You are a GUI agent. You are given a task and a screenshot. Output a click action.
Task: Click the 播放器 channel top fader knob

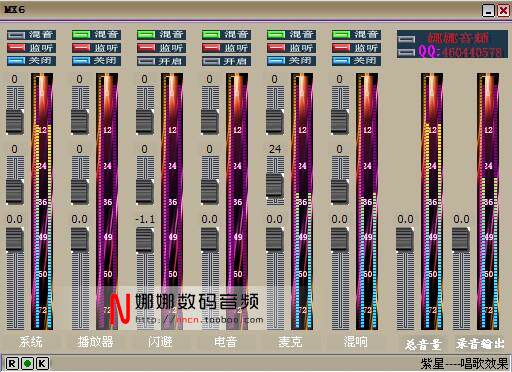pos(80,121)
